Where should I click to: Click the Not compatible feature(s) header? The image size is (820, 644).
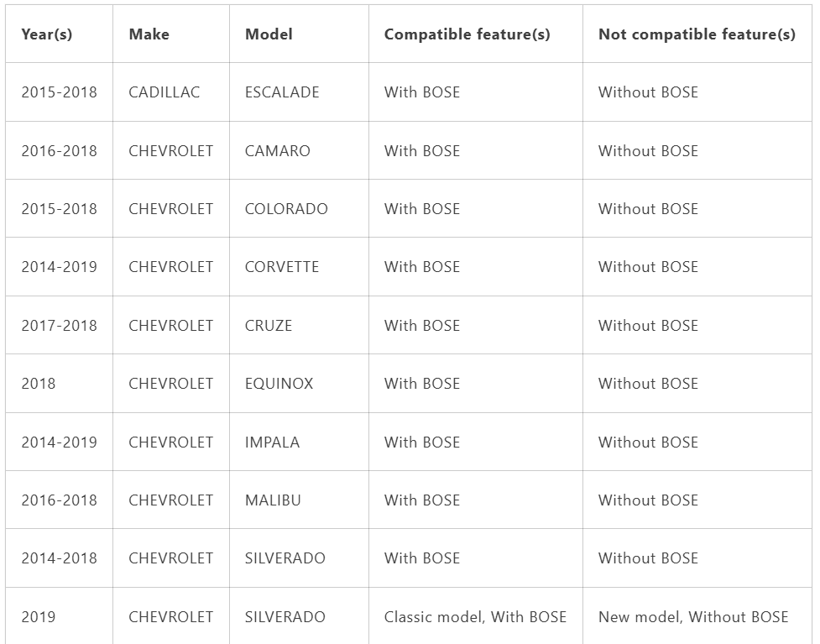[697, 34]
